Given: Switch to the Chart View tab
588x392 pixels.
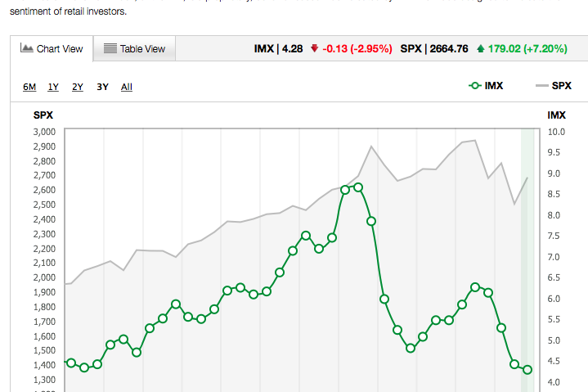Looking at the screenshot, I should (x=52, y=49).
